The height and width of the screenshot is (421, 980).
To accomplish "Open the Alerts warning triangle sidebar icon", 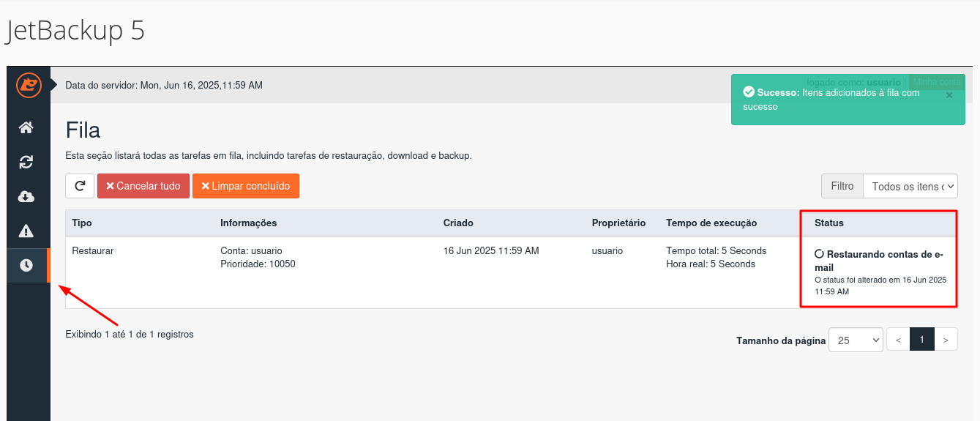I will point(26,231).
